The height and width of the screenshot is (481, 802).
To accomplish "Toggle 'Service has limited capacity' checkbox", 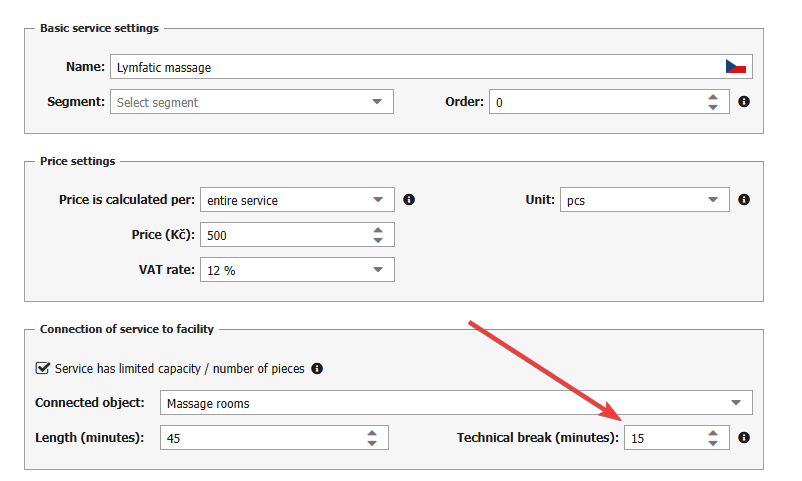I will (x=43, y=368).
